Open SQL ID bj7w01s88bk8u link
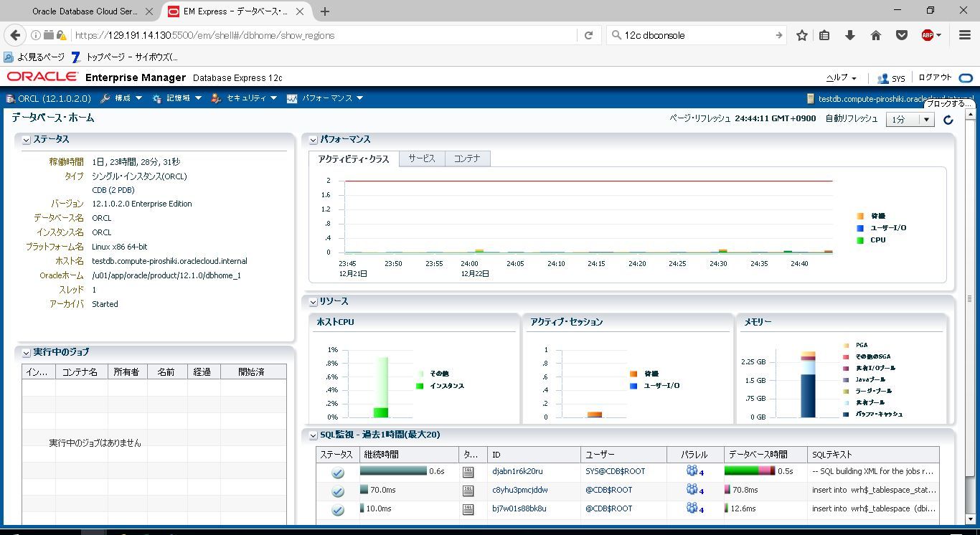The image size is (980, 535). pos(519,509)
